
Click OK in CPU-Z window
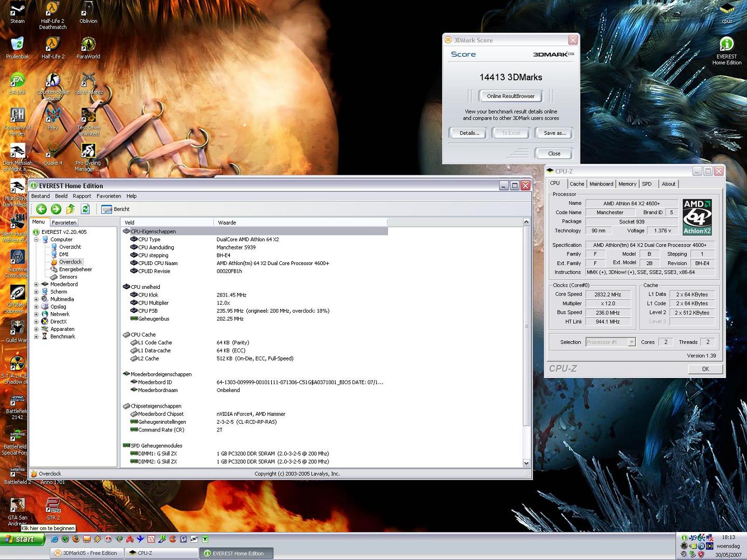click(705, 369)
